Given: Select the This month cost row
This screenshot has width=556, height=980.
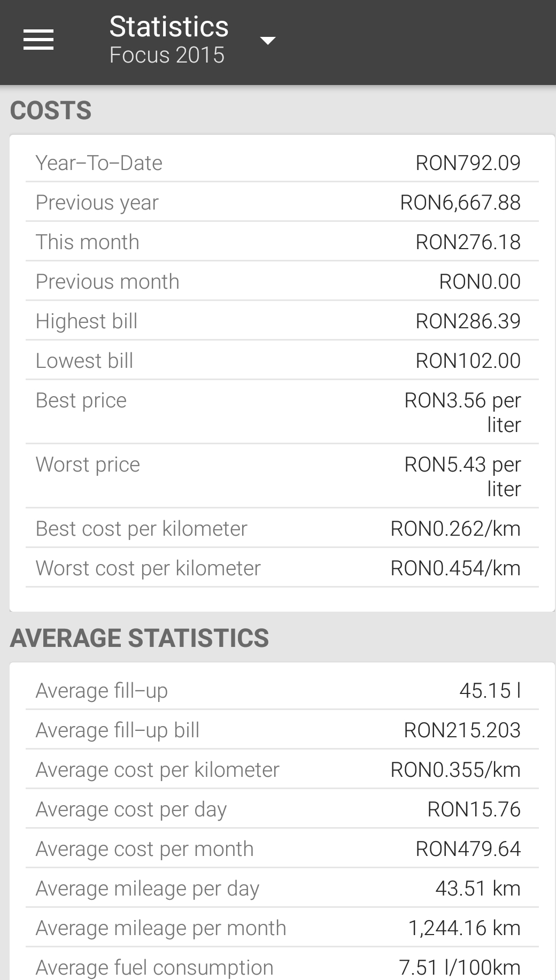Looking at the screenshot, I should coord(282,242).
